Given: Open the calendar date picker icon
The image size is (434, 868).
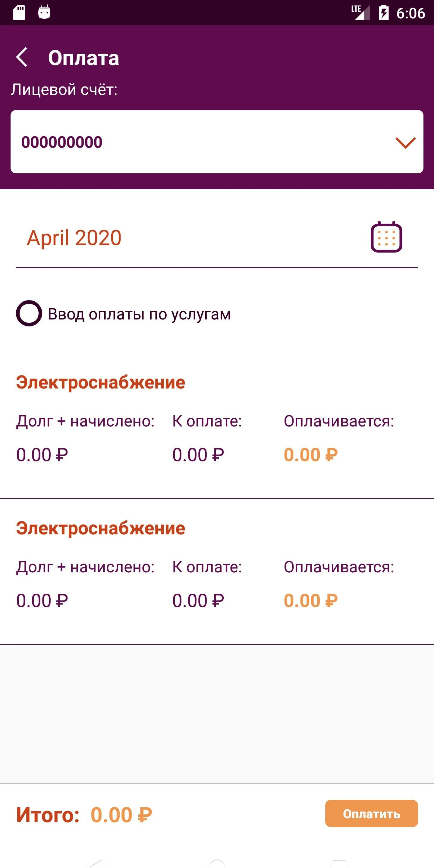Looking at the screenshot, I should (x=386, y=237).
